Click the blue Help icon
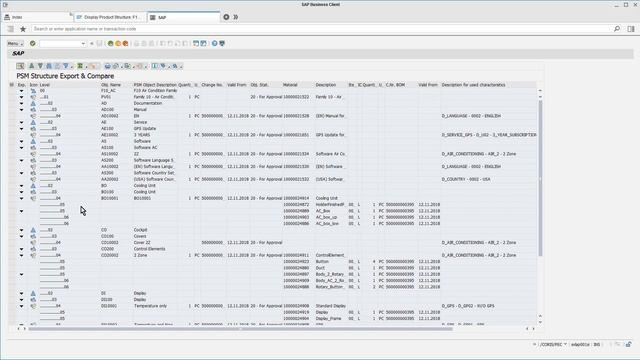 (214, 43)
